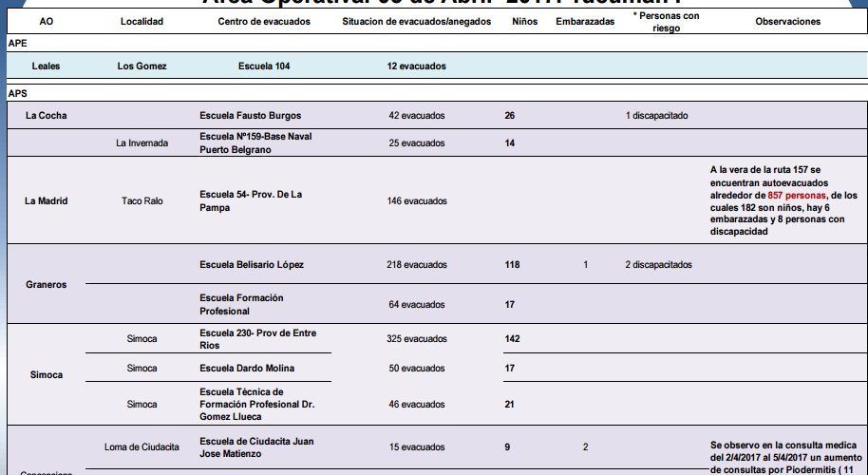868x475 pixels.
Task: Select the 'Embarazadas' column header
Action: [585, 22]
